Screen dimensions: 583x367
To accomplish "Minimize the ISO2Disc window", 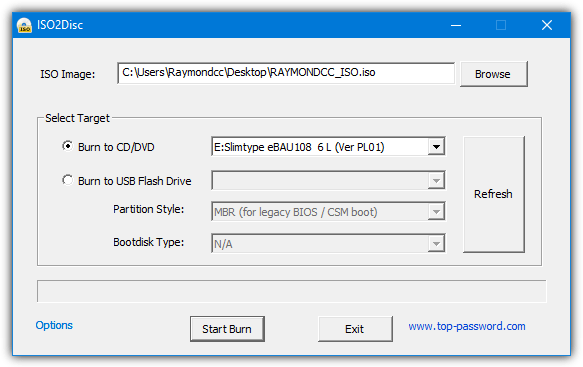I will (456, 25).
